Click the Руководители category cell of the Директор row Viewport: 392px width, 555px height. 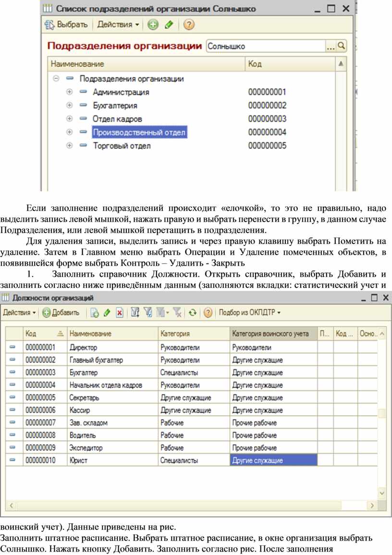(x=194, y=347)
